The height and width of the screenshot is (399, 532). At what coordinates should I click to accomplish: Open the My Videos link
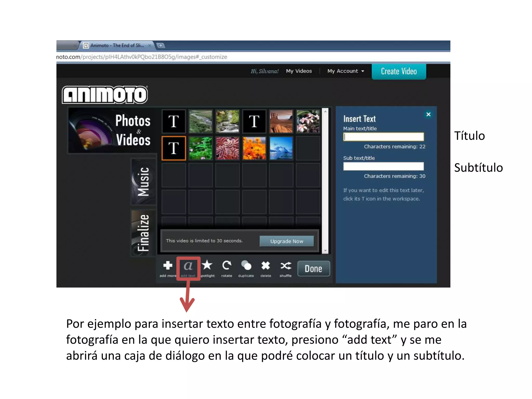(x=299, y=71)
